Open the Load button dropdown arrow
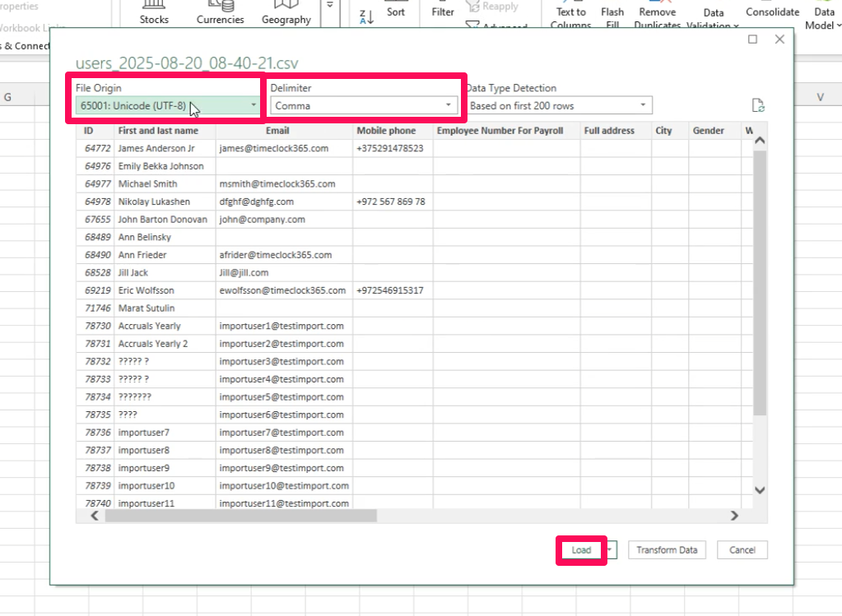 pyautogui.click(x=611, y=550)
